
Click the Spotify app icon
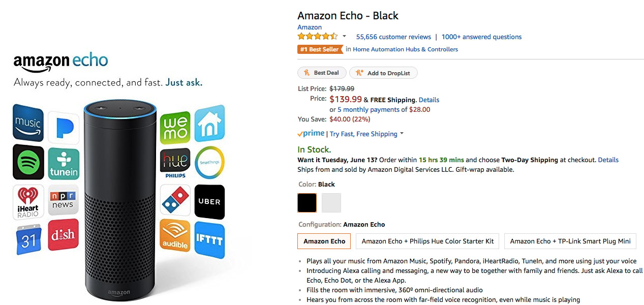(28, 162)
